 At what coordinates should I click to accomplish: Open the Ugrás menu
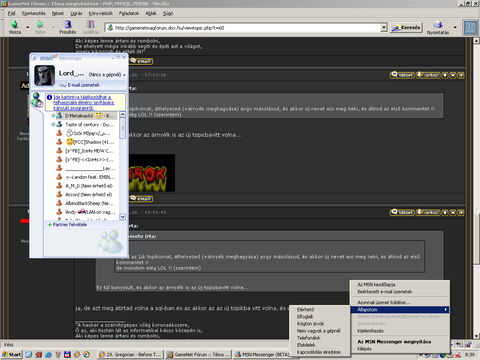pyautogui.click(x=76, y=13)
